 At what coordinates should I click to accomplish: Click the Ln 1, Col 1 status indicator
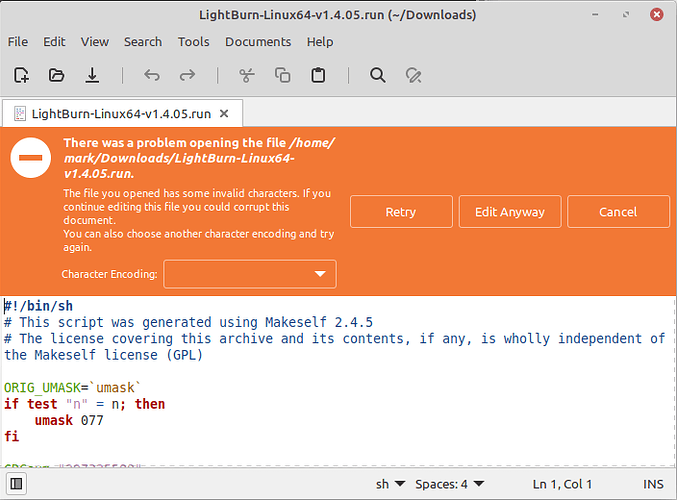[x=562, y=484]
